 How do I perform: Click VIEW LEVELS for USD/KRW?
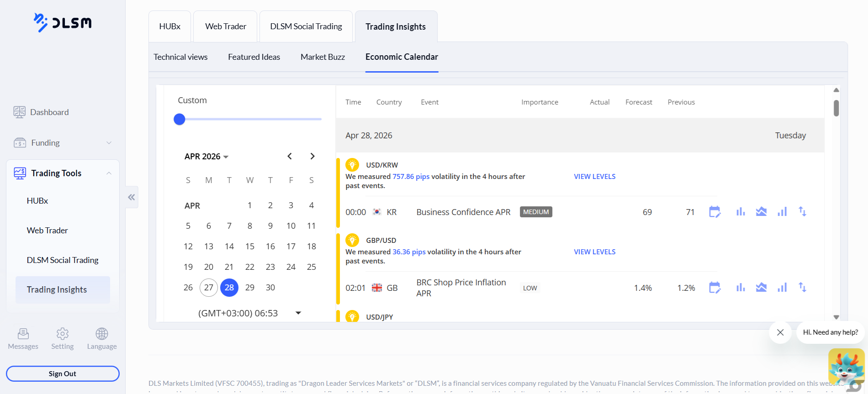point(594,177)
